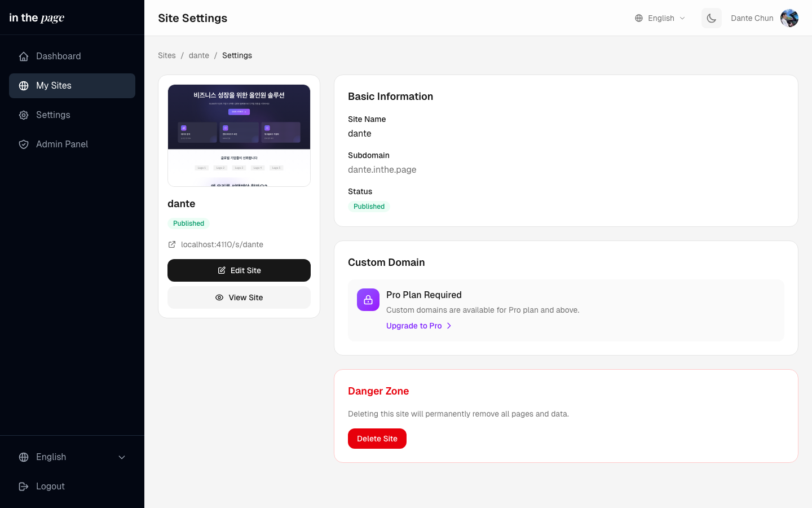Follow the Upgrade to Pro link
This screenshot has width=812, height=508.
(x=414, y=326)
